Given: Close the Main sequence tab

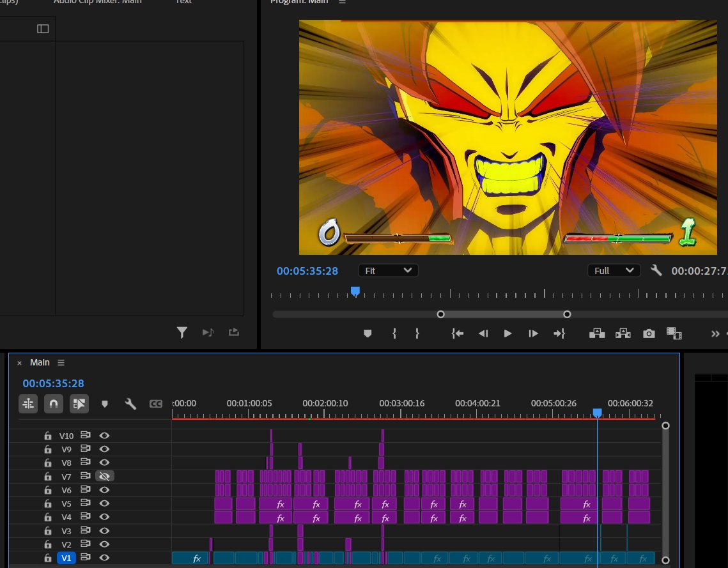Looking at the screenshot, I should click(x=20, y=363).
